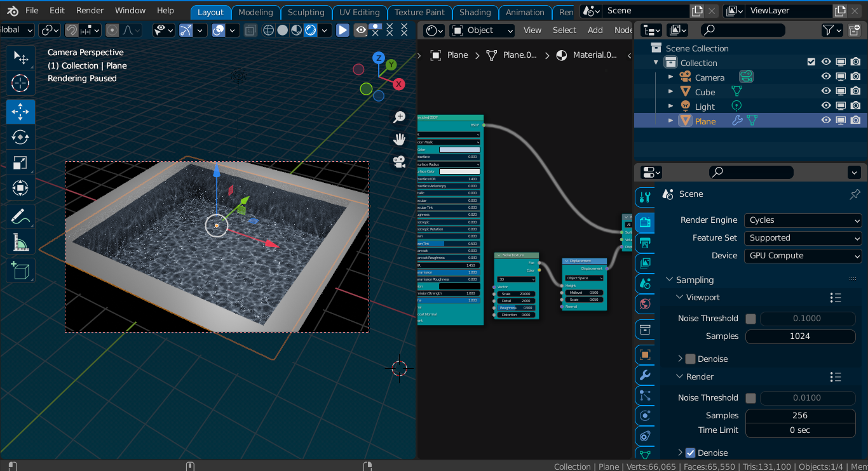
Task: Toggle camera view icon in viewport
Action: click(399, 162)
